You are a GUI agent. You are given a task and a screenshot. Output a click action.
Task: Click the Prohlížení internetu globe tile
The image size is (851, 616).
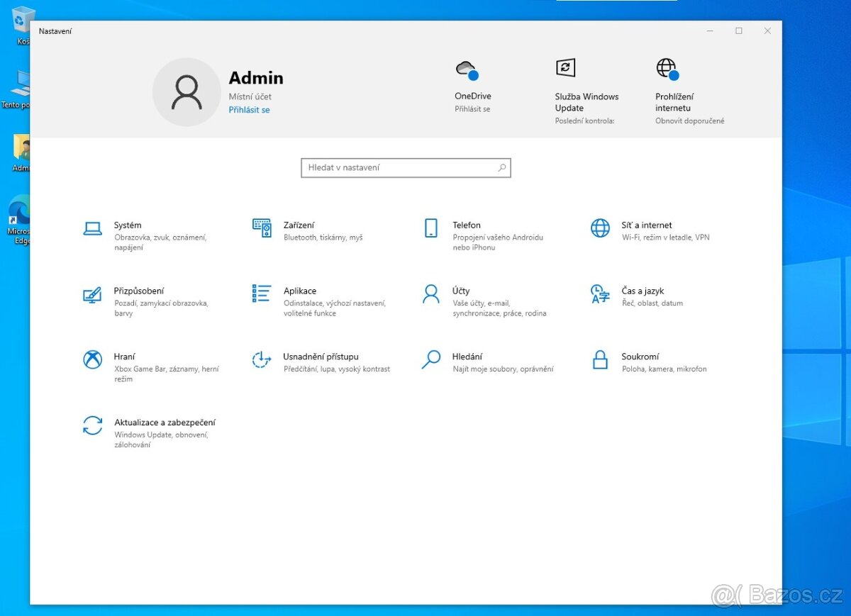pos(667,69)
